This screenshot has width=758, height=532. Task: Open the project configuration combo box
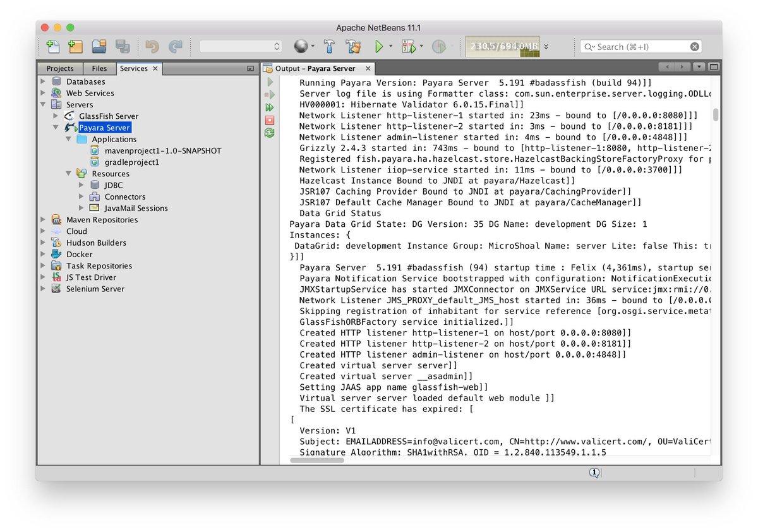(241, 46)
